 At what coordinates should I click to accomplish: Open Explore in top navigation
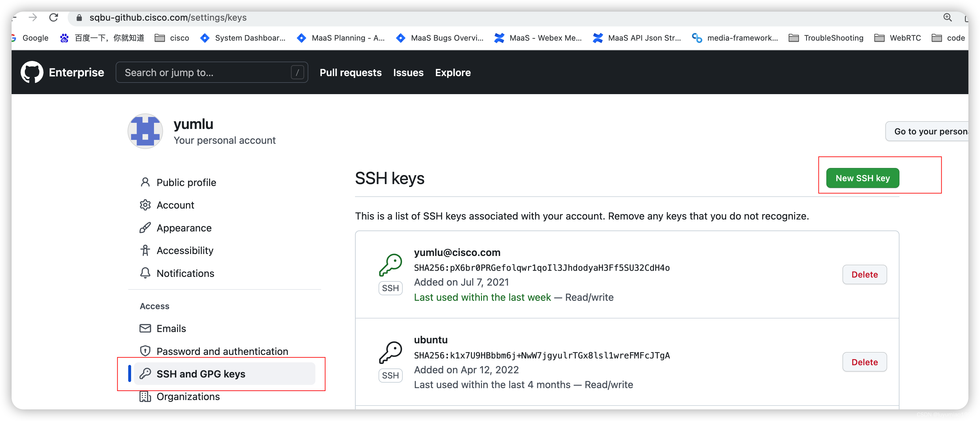(x=453, y=72)
